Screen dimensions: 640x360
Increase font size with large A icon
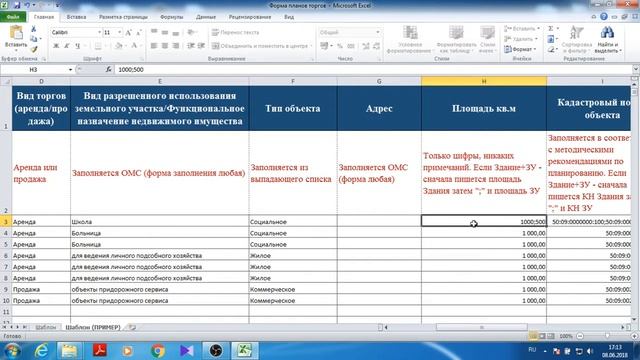(x=129, y=33)
